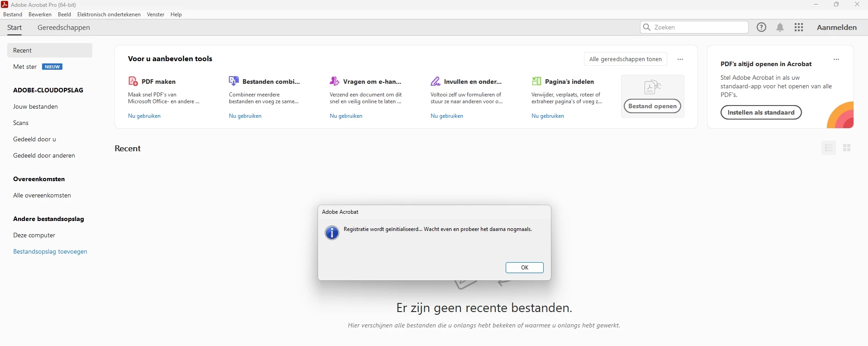Switch recent files to list view

click(829, 148)
